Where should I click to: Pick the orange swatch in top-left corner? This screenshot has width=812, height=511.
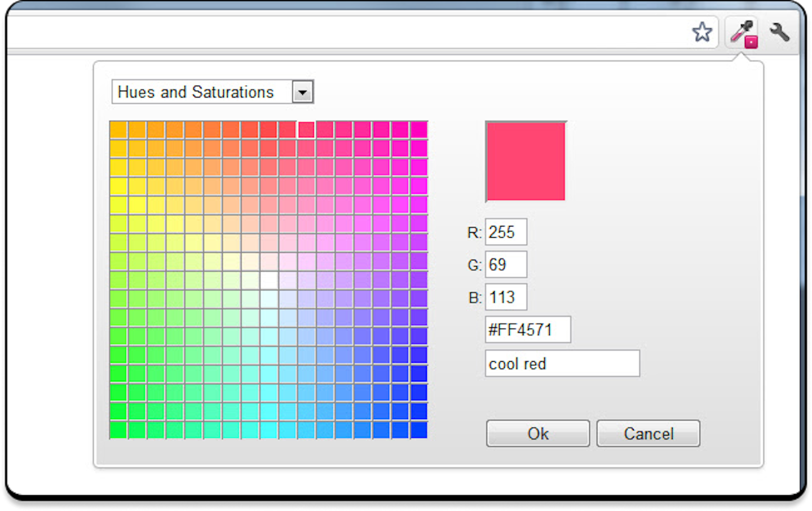pyautogui.click(x=118, y=130)
